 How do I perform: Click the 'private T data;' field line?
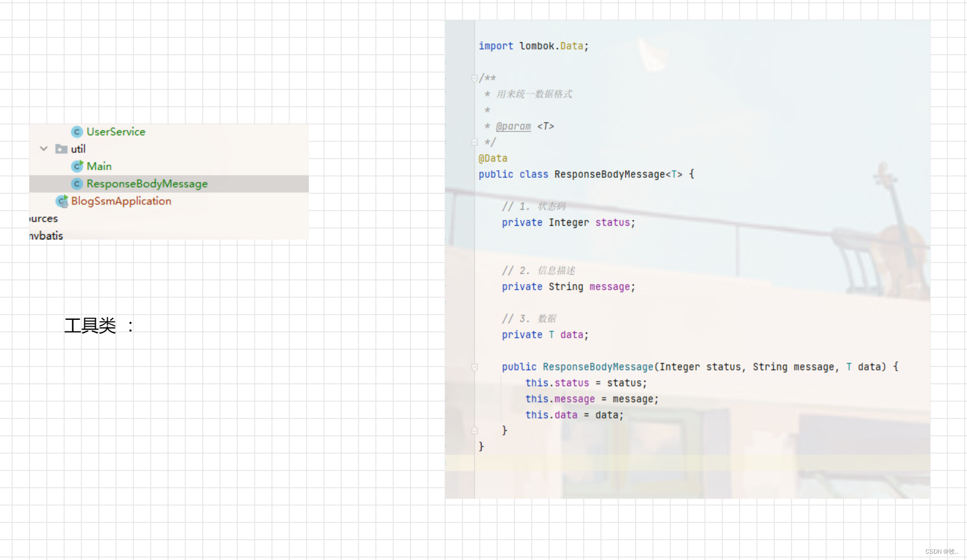coord(545,335)
